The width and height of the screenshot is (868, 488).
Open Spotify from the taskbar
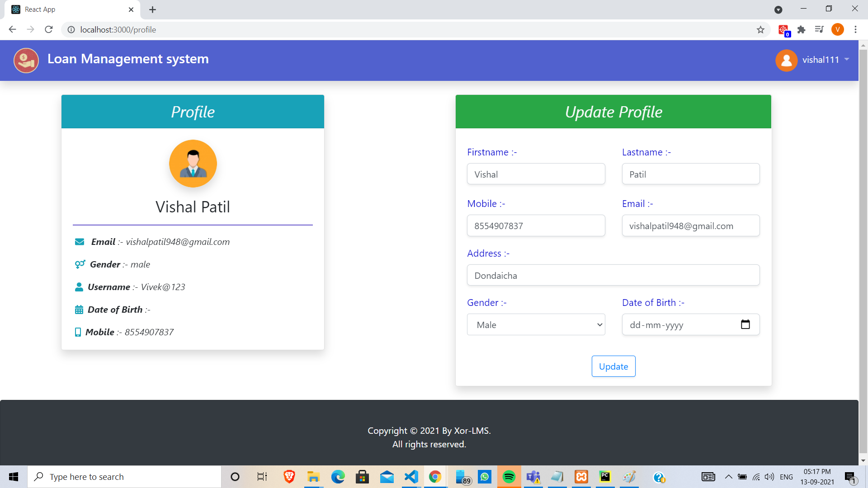coord(509,477)
